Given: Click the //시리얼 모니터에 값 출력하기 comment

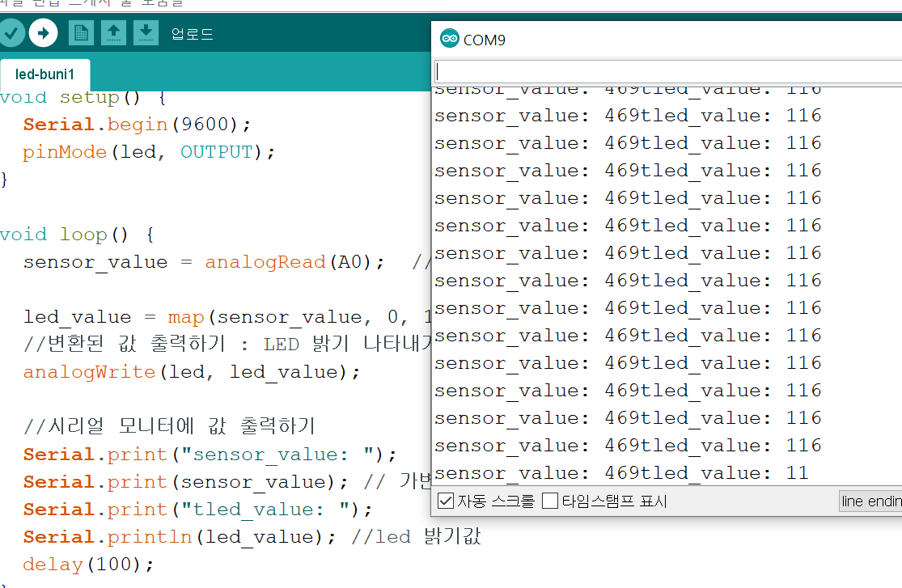Looking at the screenshot, I should pyautogui.click(x=170, y=426).
